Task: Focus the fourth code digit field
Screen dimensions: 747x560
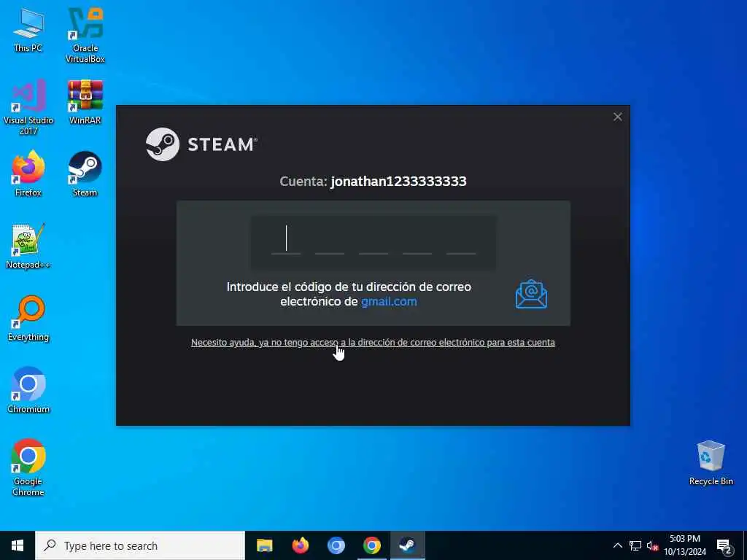Action: (x=417, y=239)
